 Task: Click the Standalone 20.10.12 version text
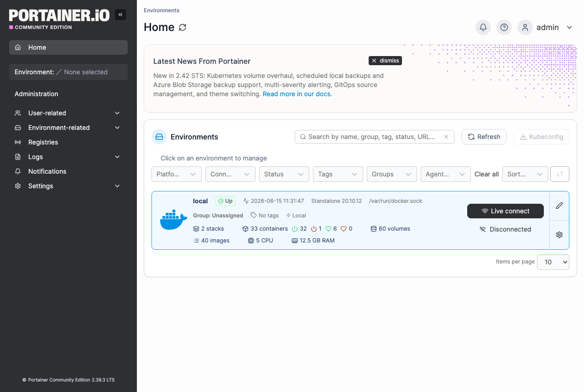336,201
